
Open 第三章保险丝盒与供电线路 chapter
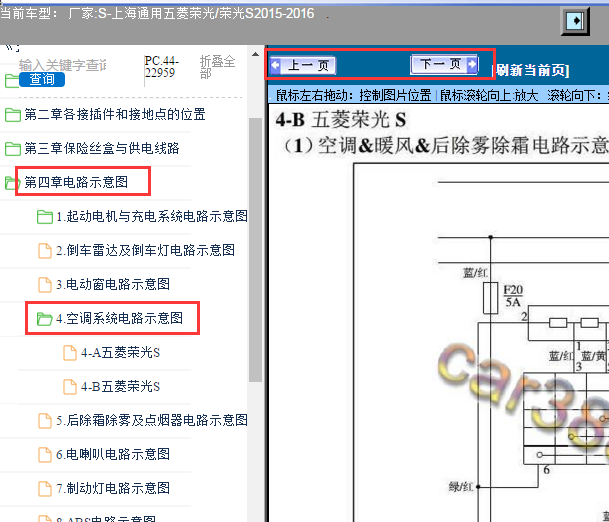tap(102, 148)
